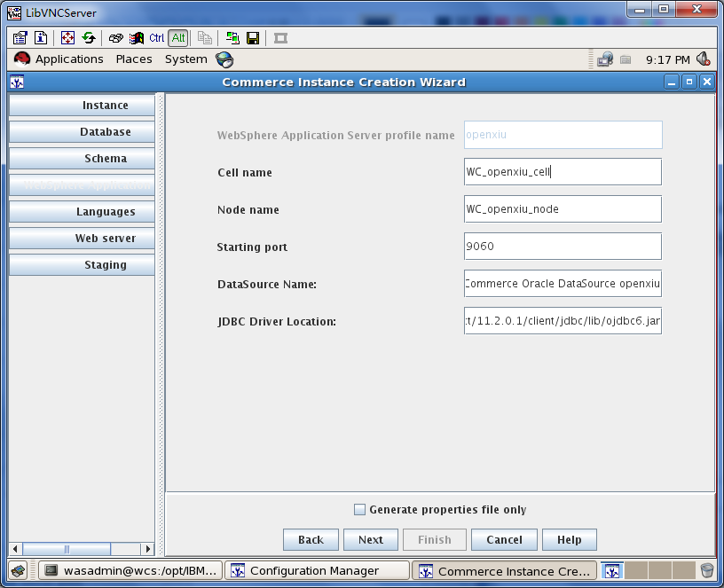Open network status tray icon

point(605,59)
